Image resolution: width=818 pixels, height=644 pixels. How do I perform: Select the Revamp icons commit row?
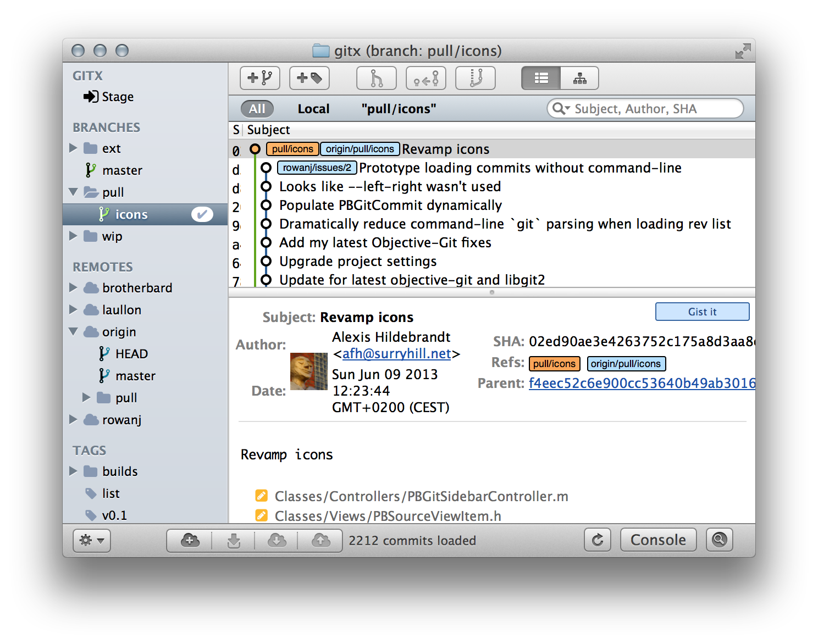pos(491,149)
